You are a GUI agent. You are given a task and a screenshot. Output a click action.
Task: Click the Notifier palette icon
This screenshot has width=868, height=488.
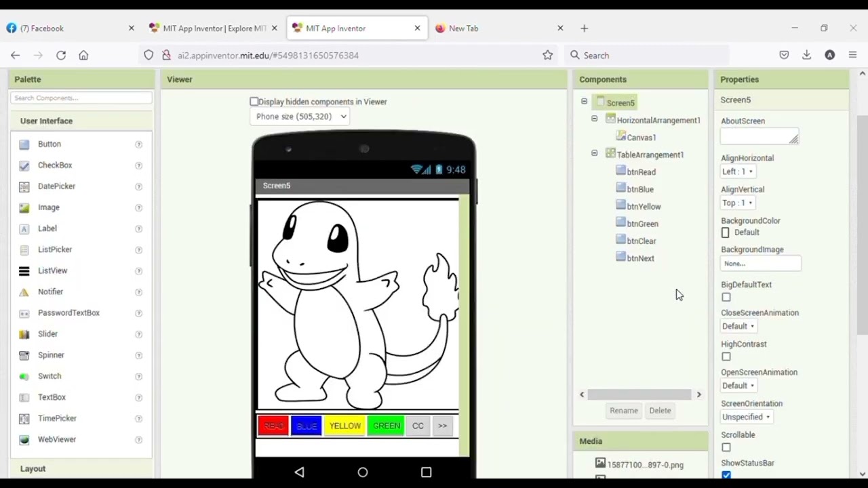[24, 291]
